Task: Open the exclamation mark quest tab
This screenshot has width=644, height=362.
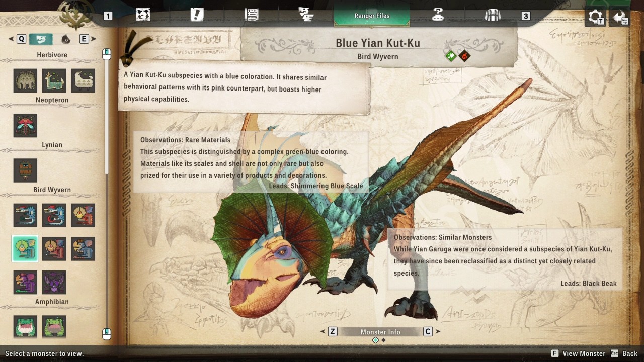Action: click(x=197, y=15)
